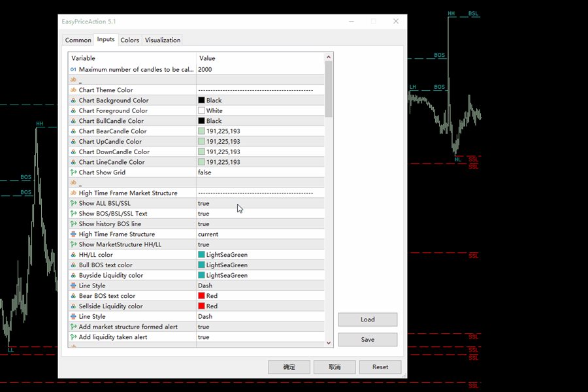
Task: Click the color icon beside Chart Background Color
Action: tap(73, 101)
